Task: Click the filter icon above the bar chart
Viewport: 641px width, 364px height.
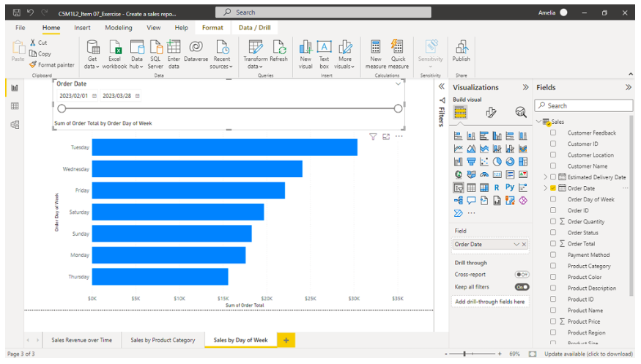Action: [x=373, y=136]
